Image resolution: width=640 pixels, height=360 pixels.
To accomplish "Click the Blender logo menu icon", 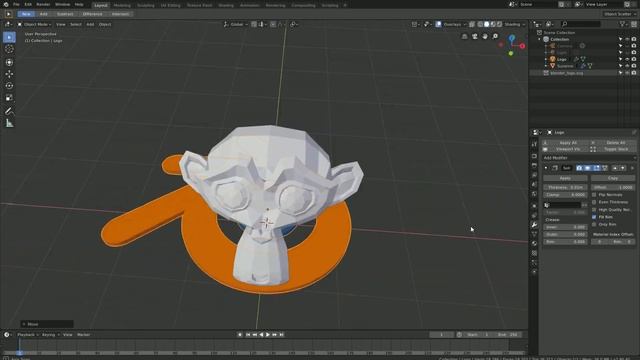I will (6, 4).
